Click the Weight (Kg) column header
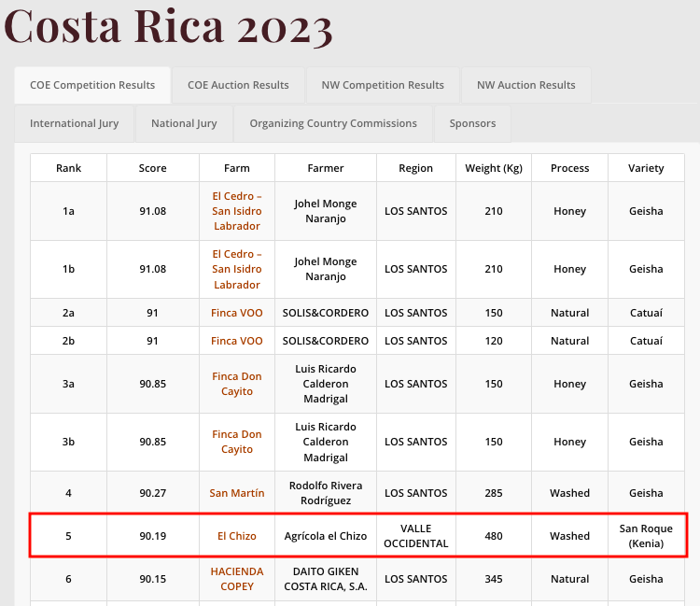 pos(494,168)
